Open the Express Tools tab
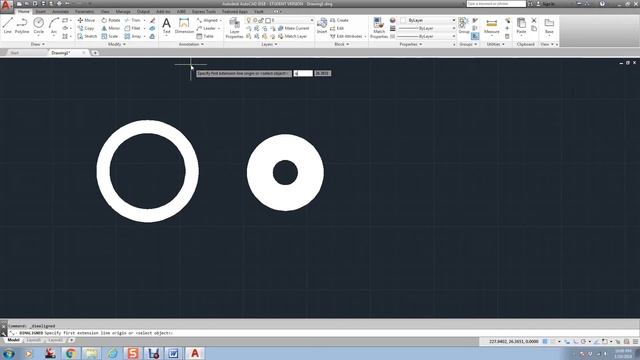640x360 pixels. click(x=204, y=11)
